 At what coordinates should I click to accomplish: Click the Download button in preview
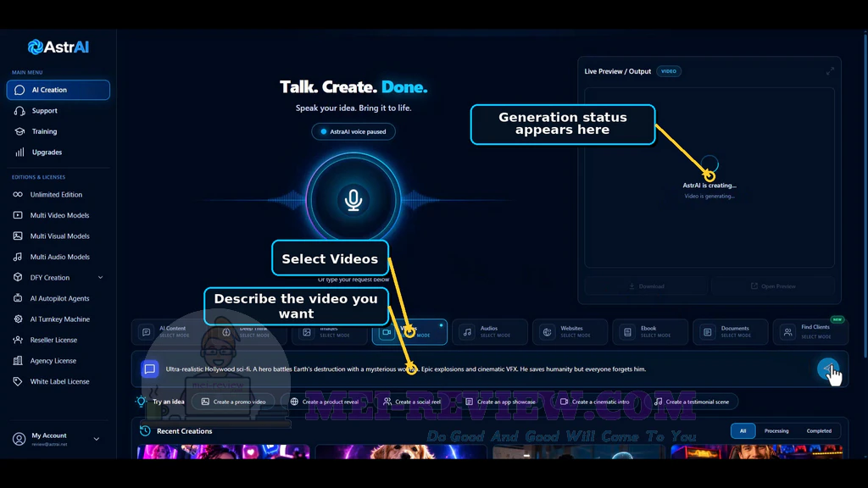(646, 286)
